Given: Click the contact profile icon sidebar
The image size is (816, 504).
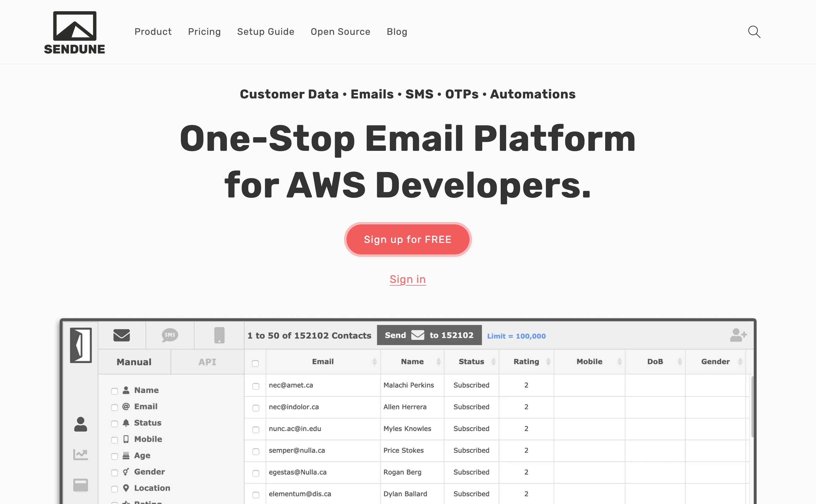Looking at the screenshot, I should click(x=81, y=424).
